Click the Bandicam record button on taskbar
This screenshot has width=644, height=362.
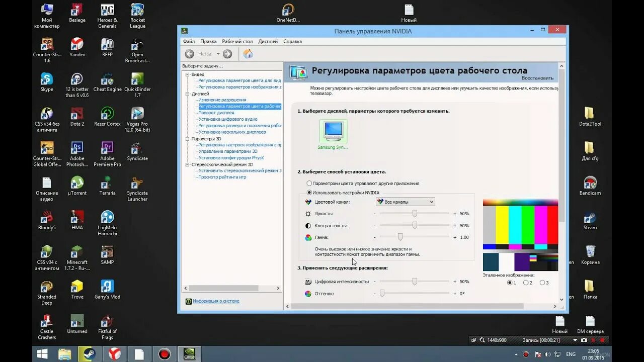164,354
